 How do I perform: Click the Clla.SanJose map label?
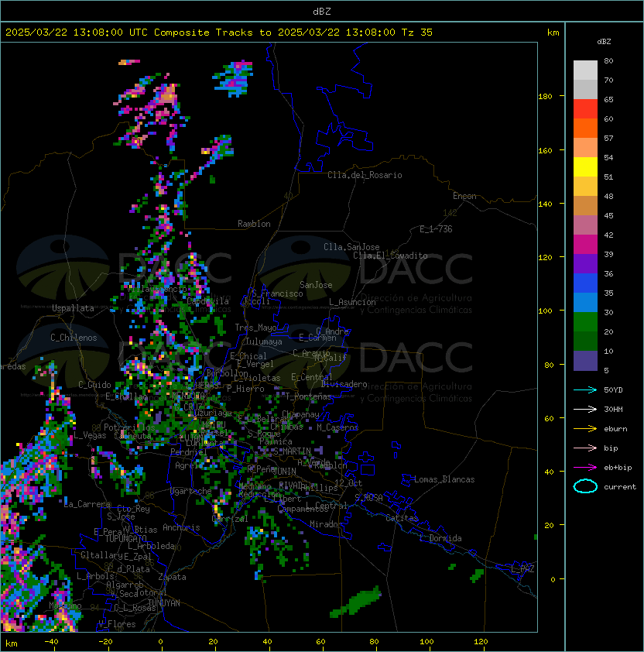pyautogui.click(x=351, y=247)
